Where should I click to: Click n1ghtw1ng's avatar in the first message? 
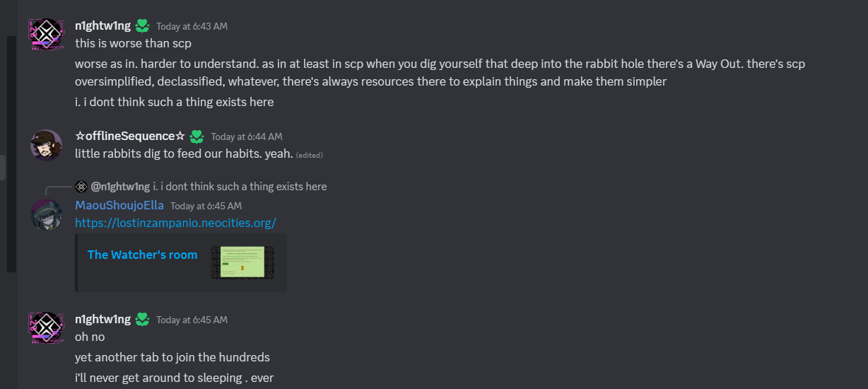(46, 33)
